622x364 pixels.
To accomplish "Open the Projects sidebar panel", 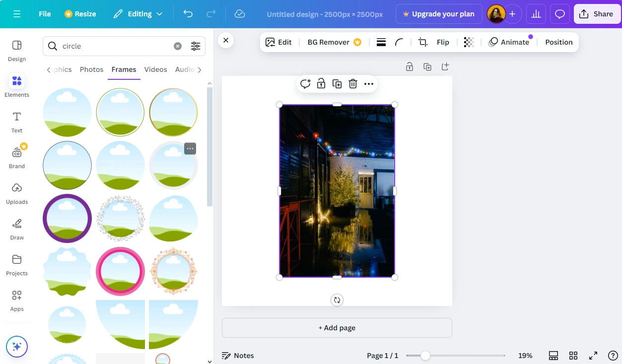I will pyautogui.click(x=17, y=265).
